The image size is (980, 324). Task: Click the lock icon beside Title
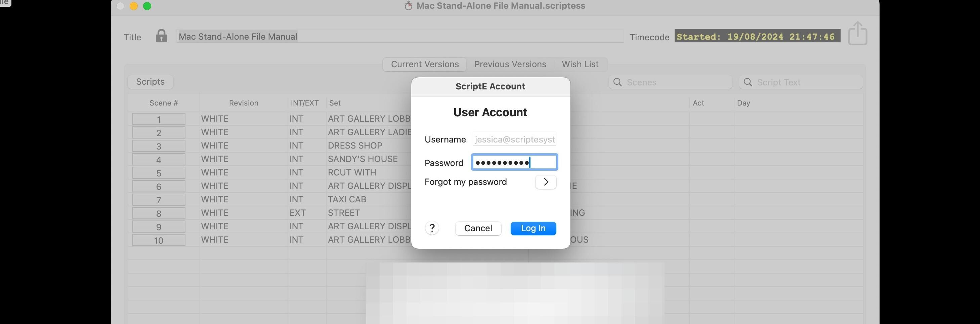161,36
